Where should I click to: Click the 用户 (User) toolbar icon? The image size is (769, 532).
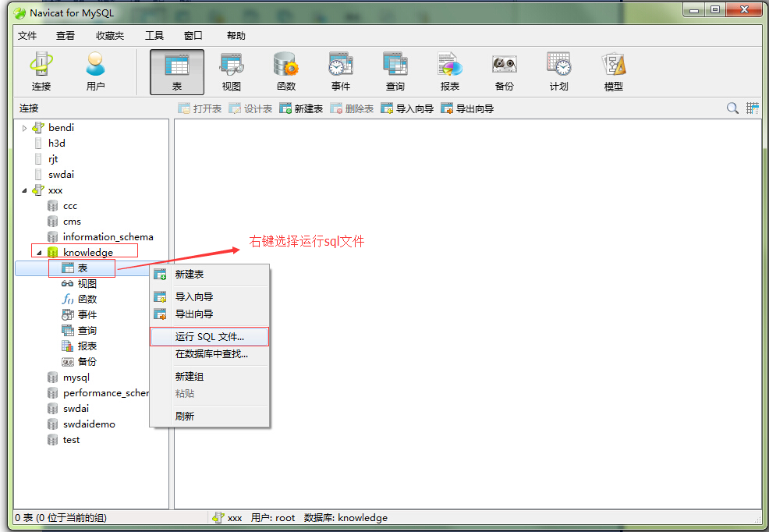tap(96, 72)
